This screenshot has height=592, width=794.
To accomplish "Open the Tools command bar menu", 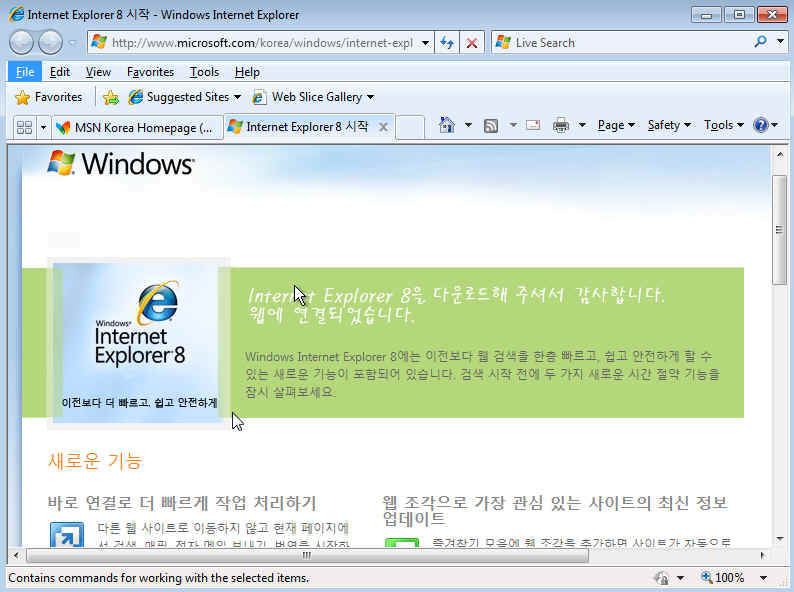I will [x=724, y=125].
